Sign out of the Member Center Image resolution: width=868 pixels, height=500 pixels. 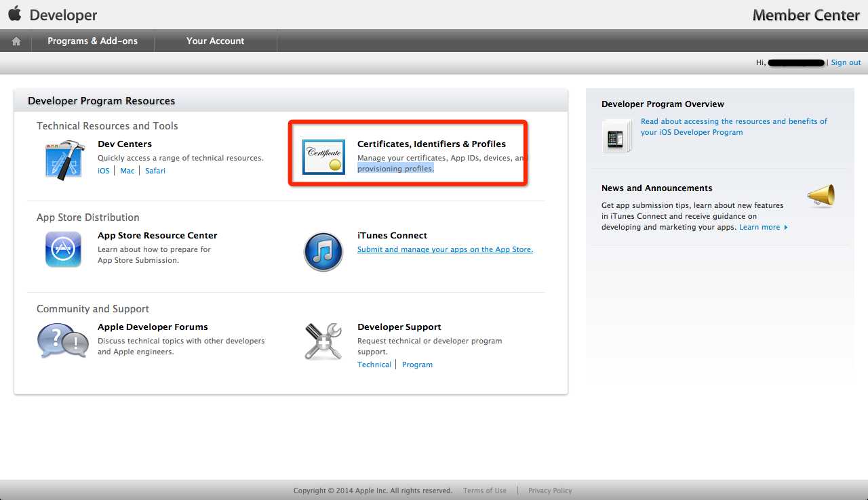(x=846, y=62)
